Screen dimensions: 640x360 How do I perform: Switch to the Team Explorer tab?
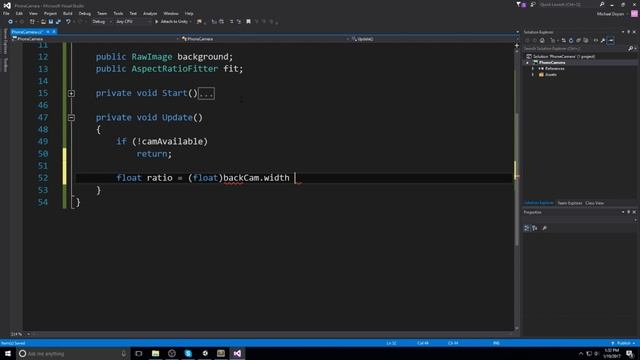[570, 203]
